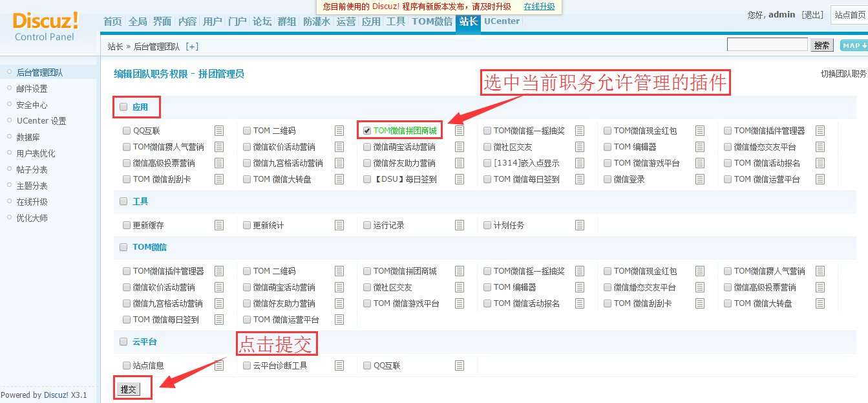Switch to the UCenter navigation tab
Image resolution: width=868 pixels, height=403 pixels.
point(502,21)
